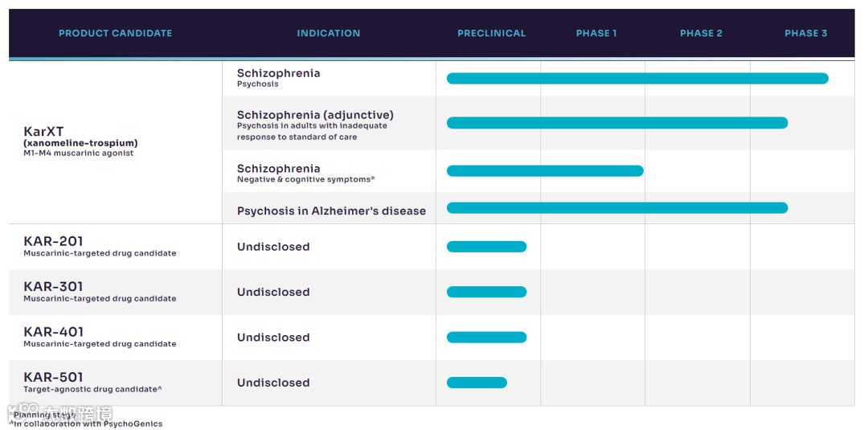Open the KarXT product candidate name

point(43,132)
